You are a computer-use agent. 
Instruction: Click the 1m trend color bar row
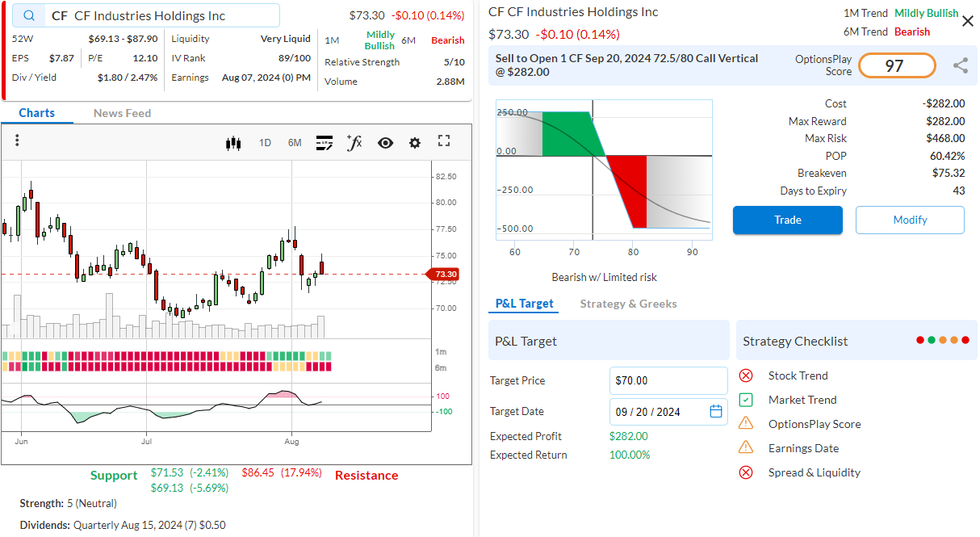click(x=166, y=356)
